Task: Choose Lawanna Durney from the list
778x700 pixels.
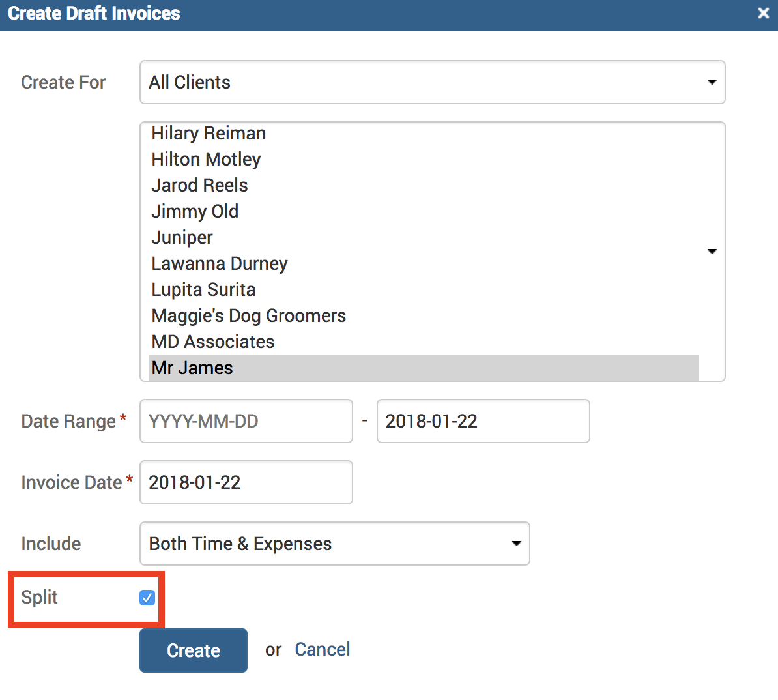Action: point(219,264)
